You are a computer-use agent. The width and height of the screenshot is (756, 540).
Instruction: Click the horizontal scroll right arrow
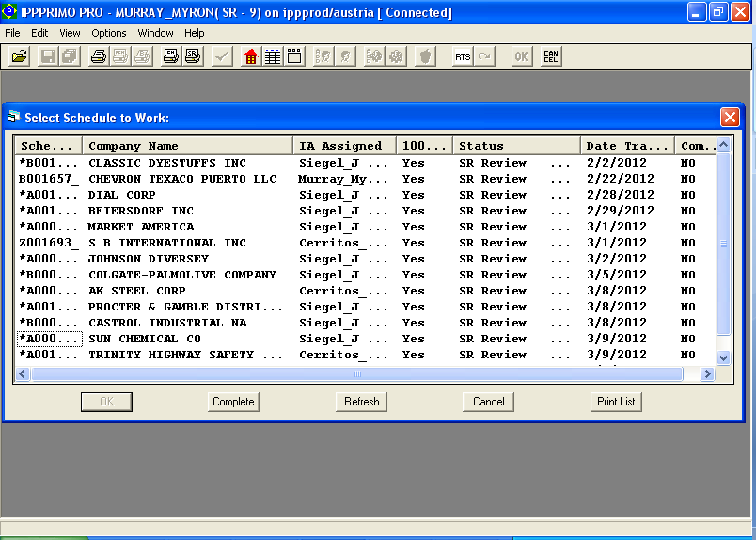pos(707,374)
